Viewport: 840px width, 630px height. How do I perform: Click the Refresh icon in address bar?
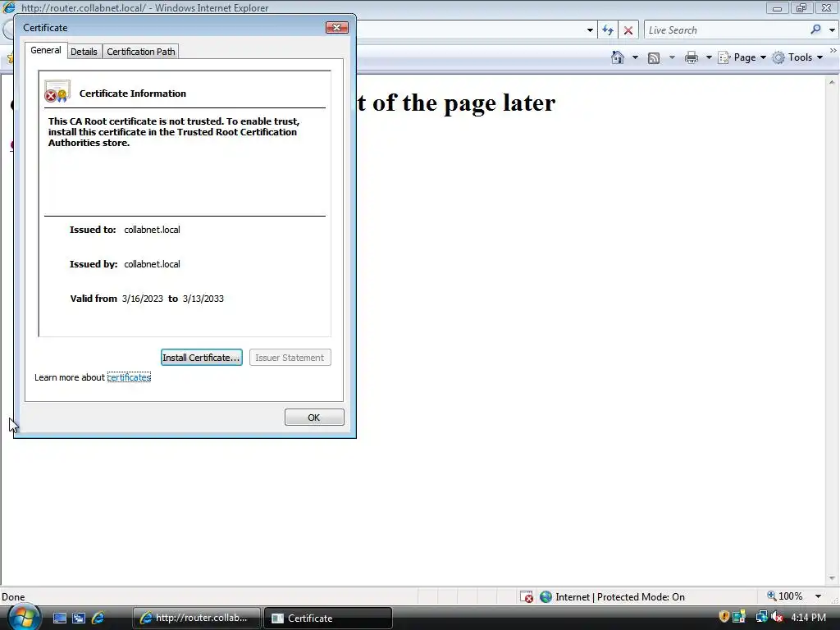click(608, 30)
